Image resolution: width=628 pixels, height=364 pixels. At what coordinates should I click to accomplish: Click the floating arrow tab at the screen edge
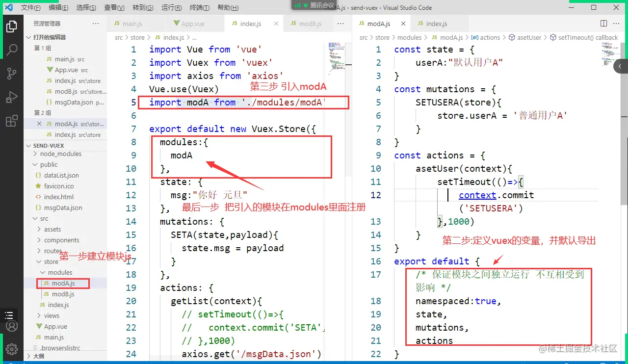pyautogui.click(x=621, y=67)
